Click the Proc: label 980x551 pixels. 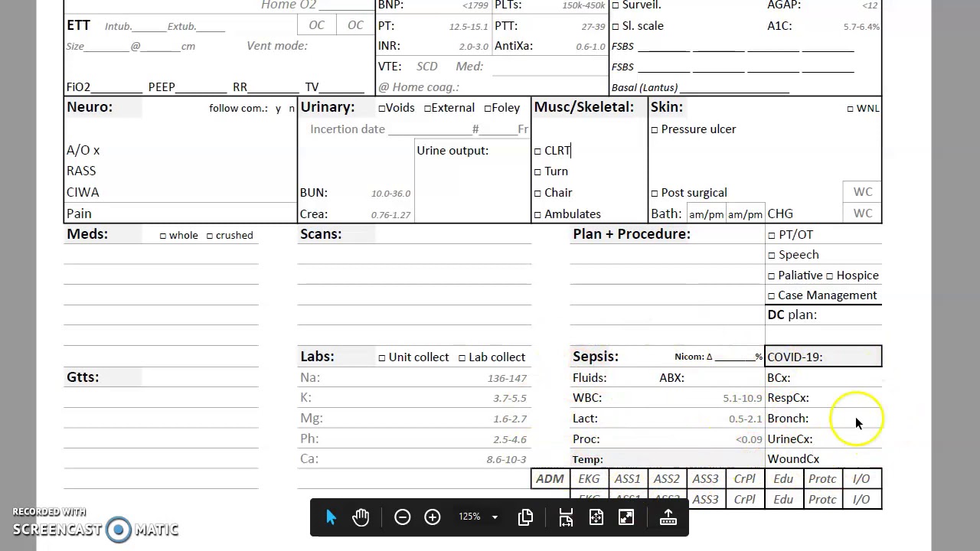586,439
